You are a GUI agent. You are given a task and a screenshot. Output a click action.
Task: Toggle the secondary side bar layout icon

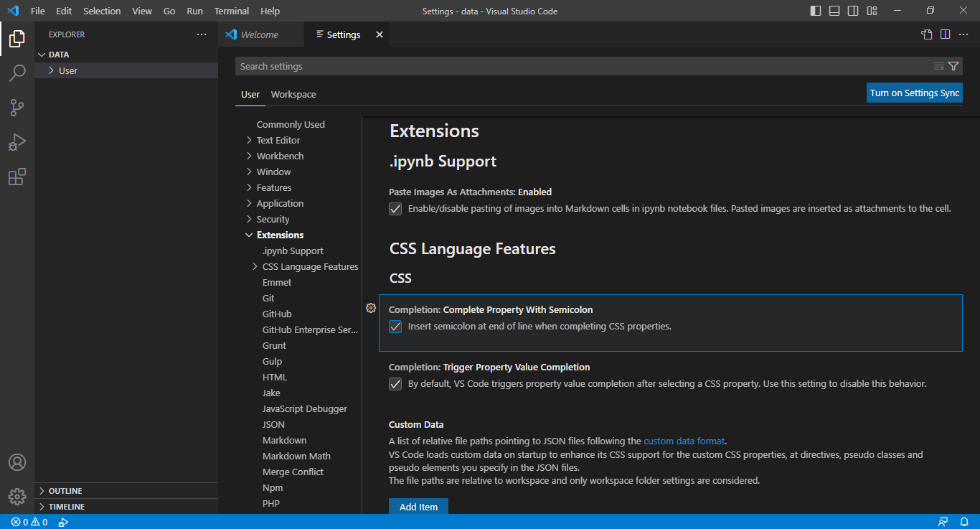(x=853, y=11)
